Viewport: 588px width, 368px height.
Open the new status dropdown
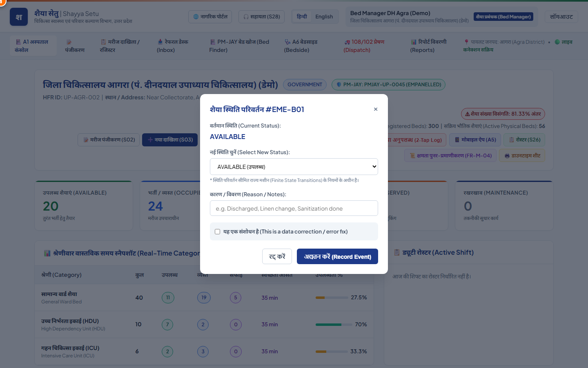tap(294, 167)
